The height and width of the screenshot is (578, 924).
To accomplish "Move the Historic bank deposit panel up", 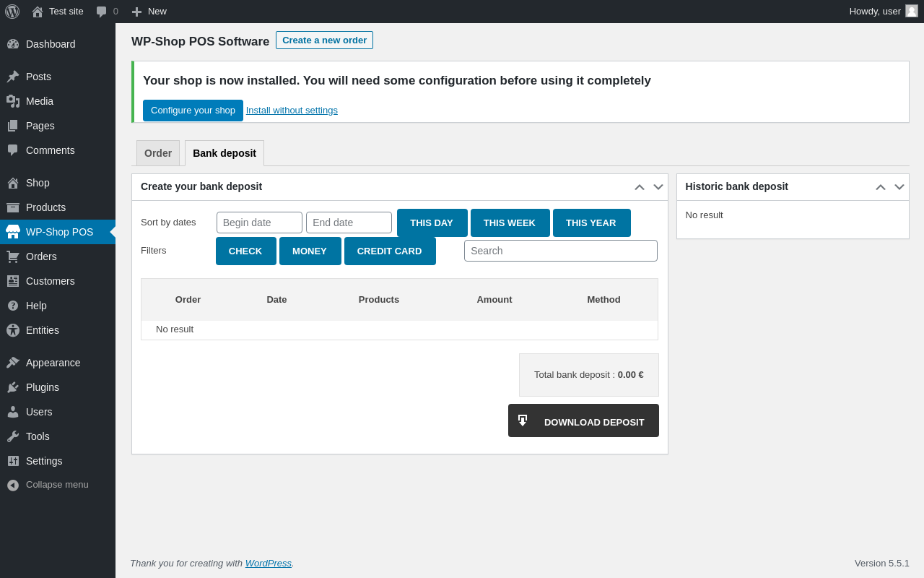I will click(881, 187).
